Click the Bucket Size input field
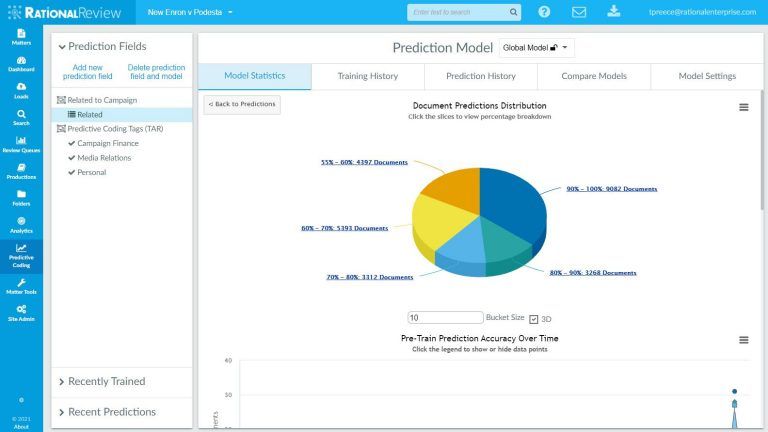 pos(445,318)
